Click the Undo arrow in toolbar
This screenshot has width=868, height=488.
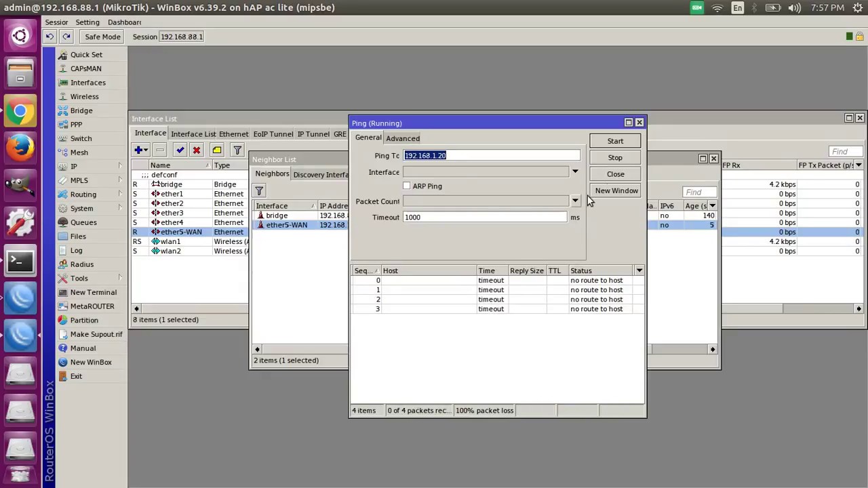tap(50, 37)
